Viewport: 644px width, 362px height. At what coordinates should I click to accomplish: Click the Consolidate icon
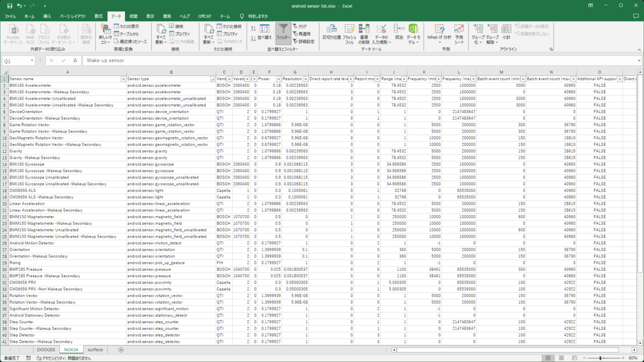400,31
